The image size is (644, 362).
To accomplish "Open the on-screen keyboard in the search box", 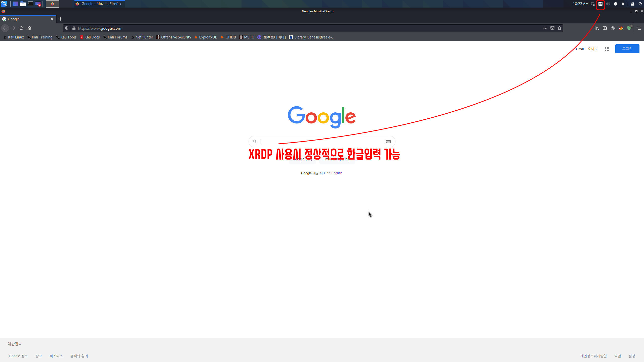I will pyautogui.click(x=388, y=142).
